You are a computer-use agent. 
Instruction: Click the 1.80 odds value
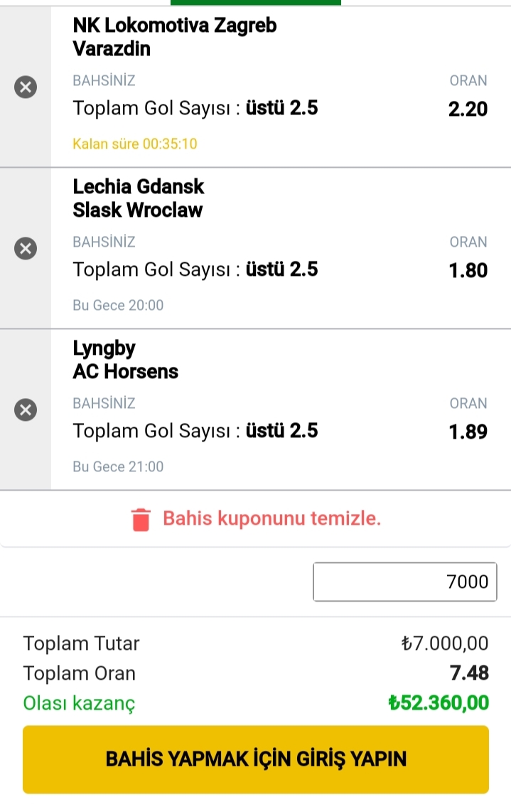468,270
